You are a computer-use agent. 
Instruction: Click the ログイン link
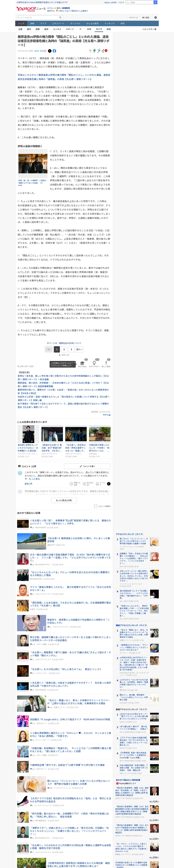(x=51, y=11)
